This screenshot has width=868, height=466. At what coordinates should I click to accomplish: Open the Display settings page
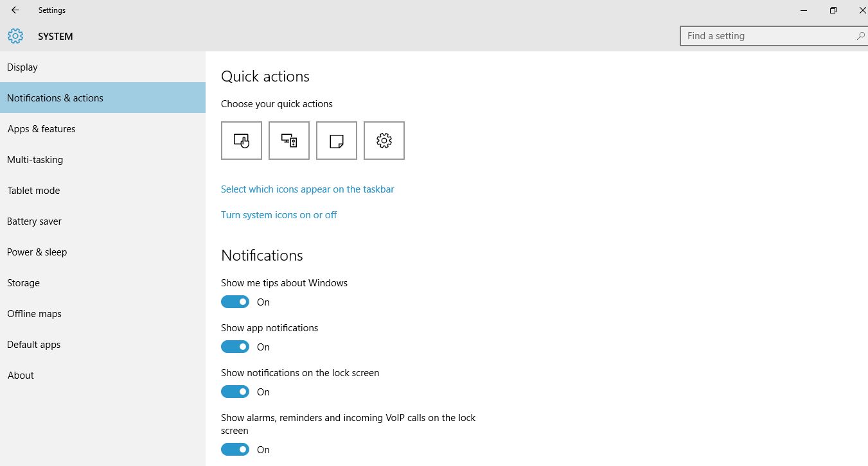22,67
